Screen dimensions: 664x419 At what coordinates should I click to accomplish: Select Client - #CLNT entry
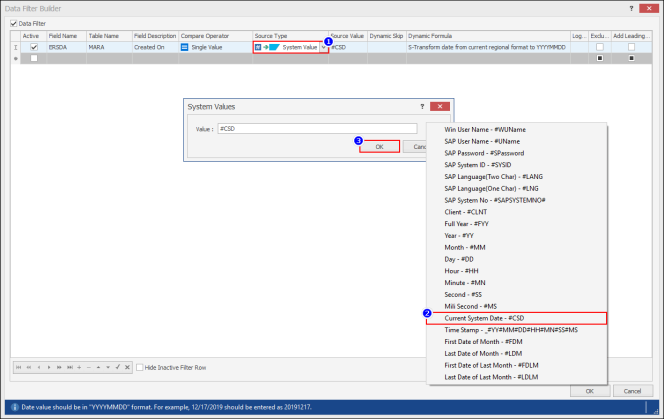point(516,212)
